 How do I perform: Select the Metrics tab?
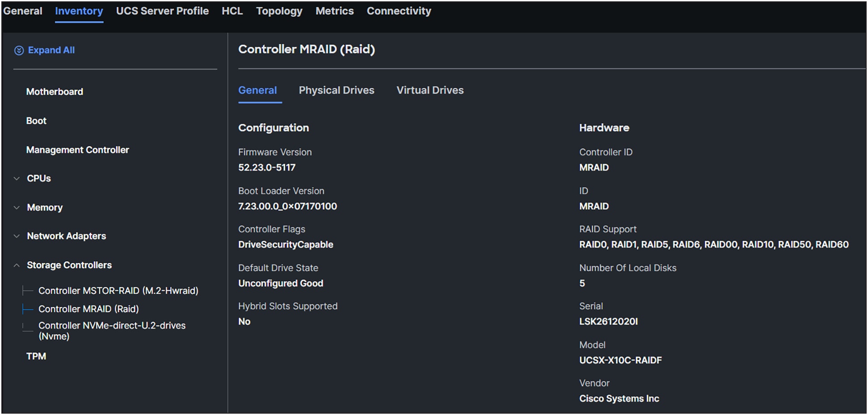click(334, 11)
